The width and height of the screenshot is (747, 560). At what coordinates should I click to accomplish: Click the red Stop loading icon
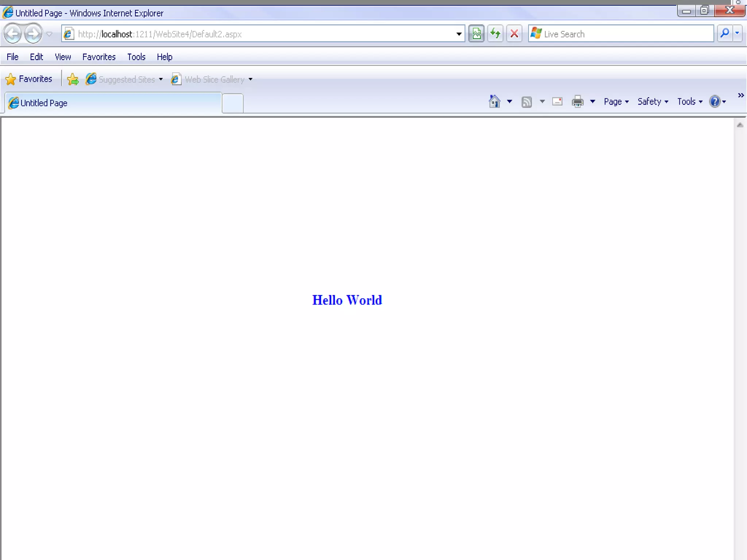click(514, 34)
